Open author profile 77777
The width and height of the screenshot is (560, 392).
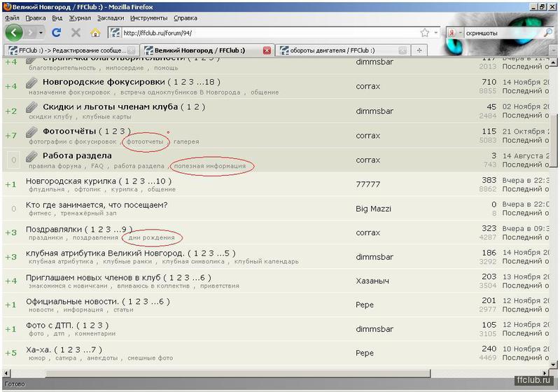click(368, 184)
